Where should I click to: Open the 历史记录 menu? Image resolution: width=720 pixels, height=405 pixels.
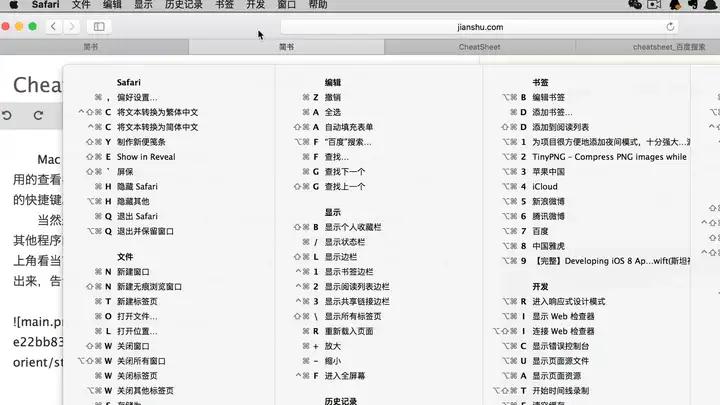click(x=184, y=5)
